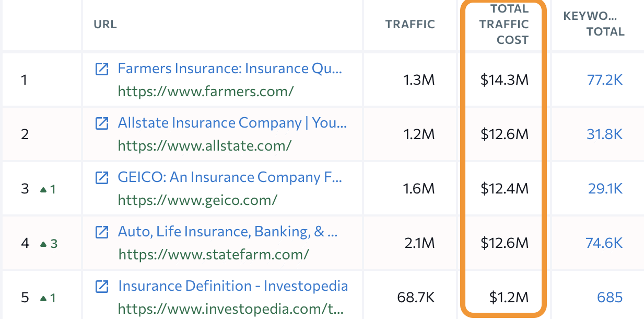
Task: Open the GEICO insurance company link
Action: [x=230, y=177]
